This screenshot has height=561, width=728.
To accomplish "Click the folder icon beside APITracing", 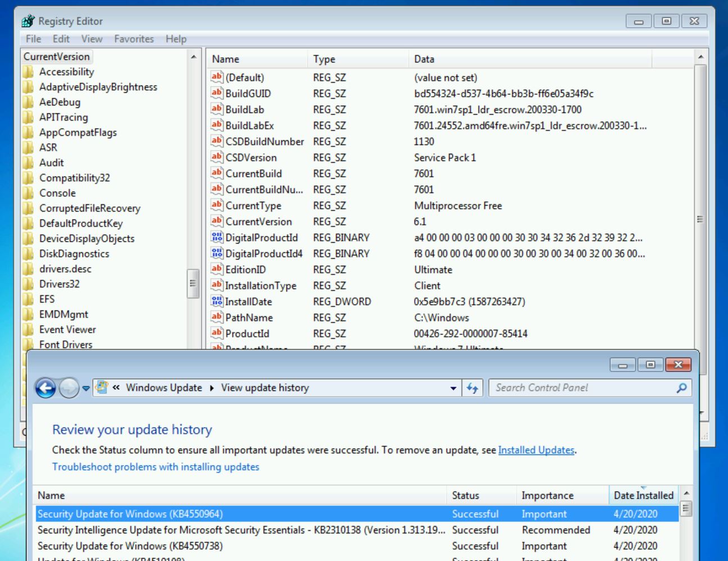I will click(28, 117).
